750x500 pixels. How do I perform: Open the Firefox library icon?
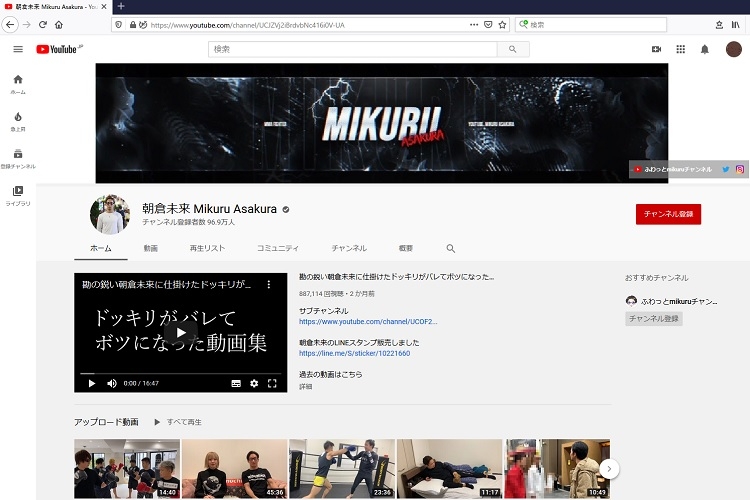click(736, 25)
